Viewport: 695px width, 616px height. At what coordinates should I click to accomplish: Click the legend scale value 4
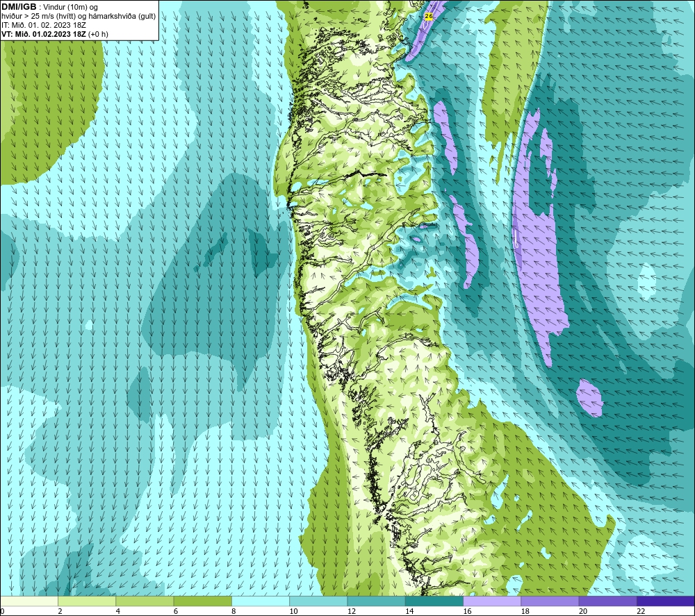click(x=118, y=611)
